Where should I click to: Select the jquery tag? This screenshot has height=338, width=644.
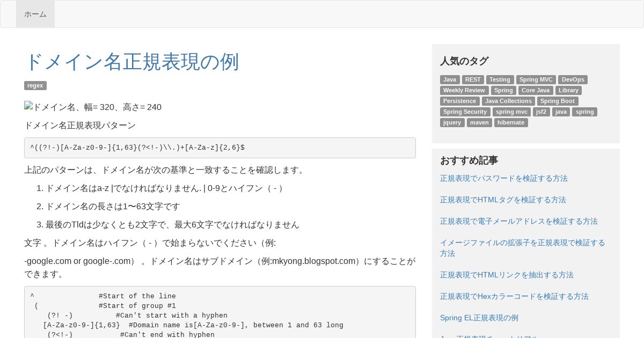[452, 122]
